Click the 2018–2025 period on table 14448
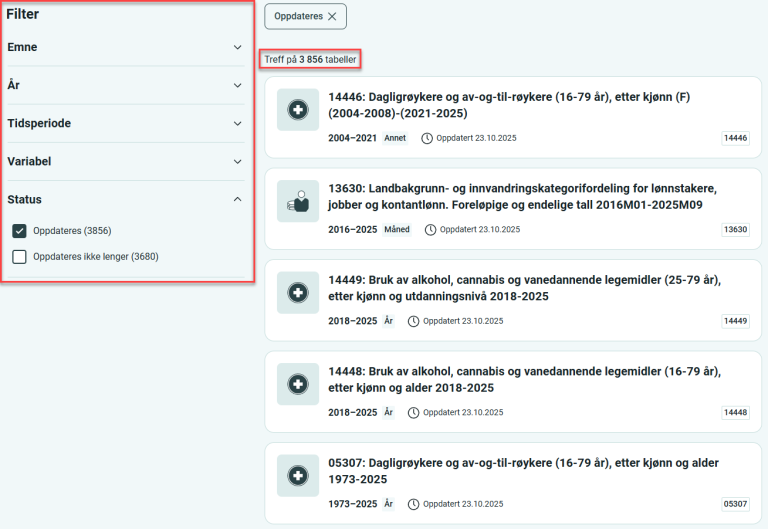Viewport: 768px width, 529px height. coord(352,412)
